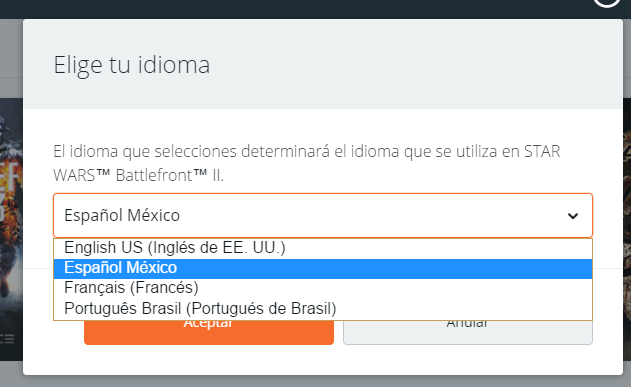Image resolution: width=631 pixels, height=387 pixels.
Task: Click the white dialog area below the buttons
Action: [323, 360]
